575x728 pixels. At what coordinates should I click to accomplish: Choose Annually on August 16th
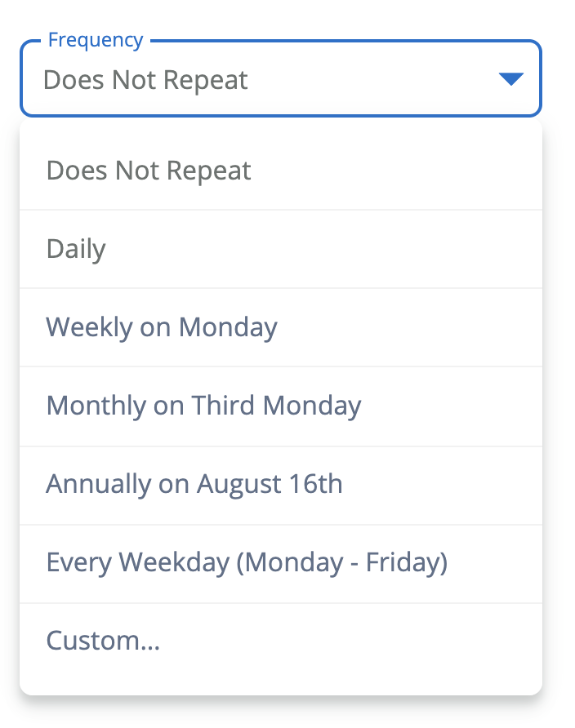tap(194, 484)
